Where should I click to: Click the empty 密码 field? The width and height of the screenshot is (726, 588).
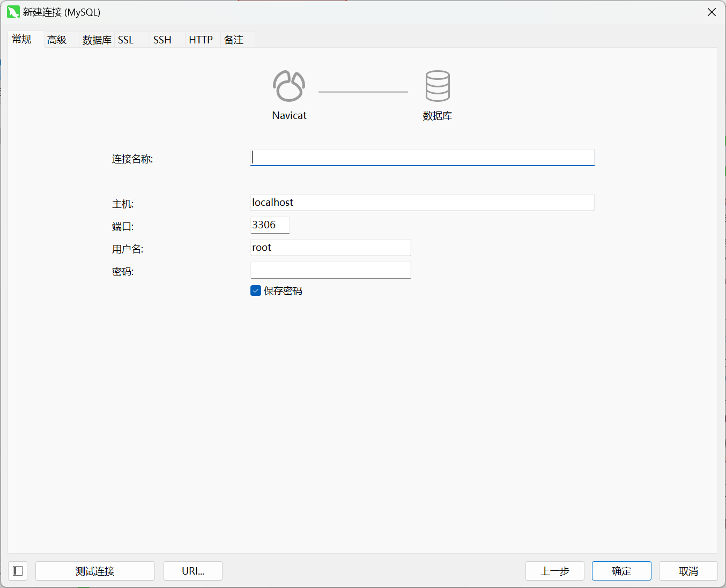pyautogui.click(x=331, y=270)
